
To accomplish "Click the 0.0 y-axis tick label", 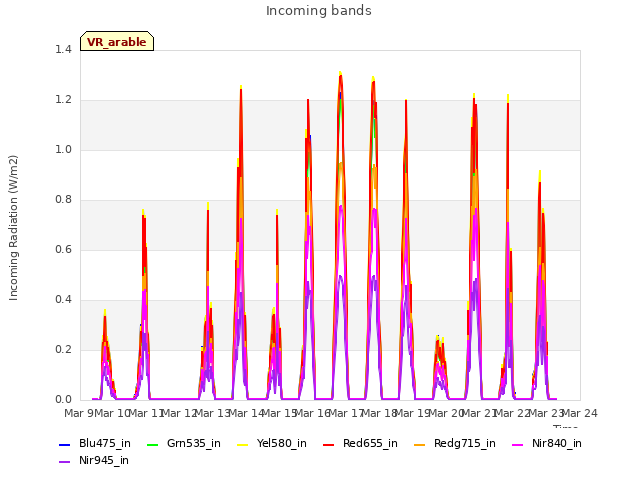I will 63,400.
